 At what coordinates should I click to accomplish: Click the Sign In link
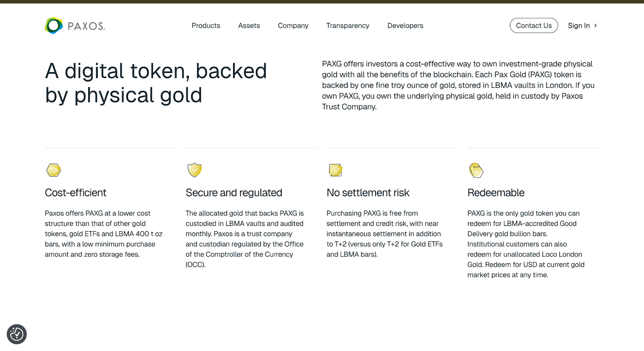(x=578, y=26)
